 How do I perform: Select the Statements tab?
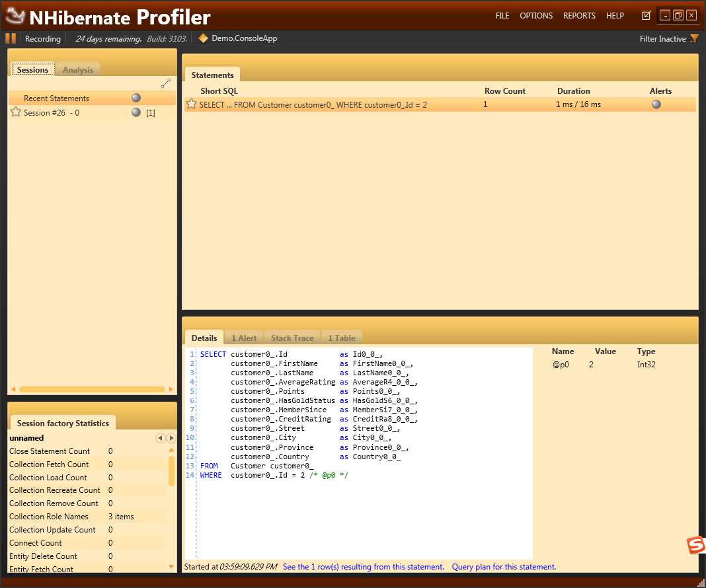212,75
